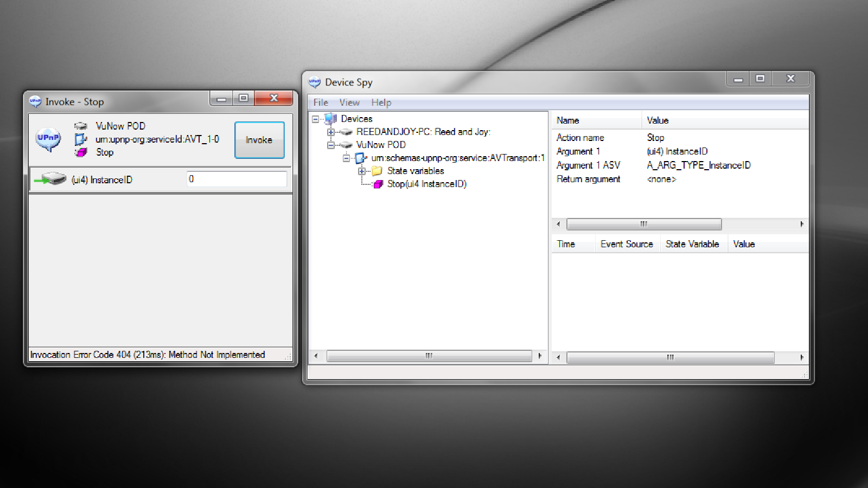Click the State variables folder icon

pos(377,171)
